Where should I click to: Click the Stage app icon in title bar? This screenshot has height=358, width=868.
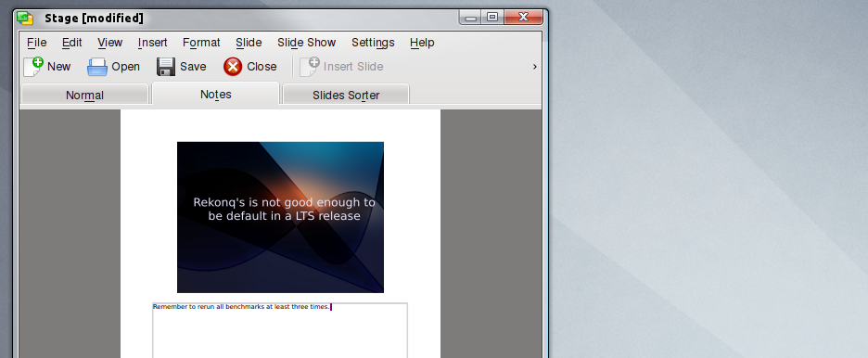click(x=25, y=18)
